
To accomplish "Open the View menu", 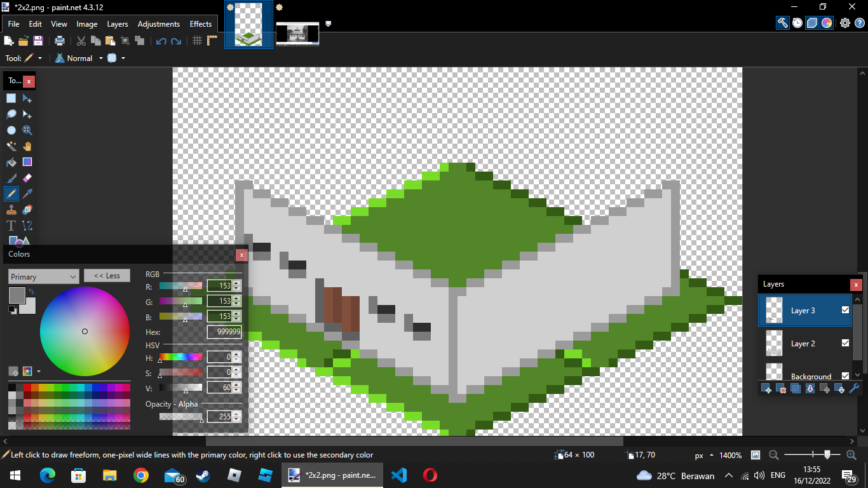I will pyautogui.click(x=59, y=24).
